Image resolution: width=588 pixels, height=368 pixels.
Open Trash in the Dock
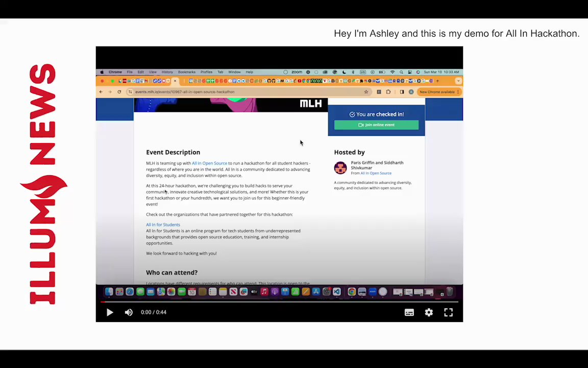pyautogui.click(x=450, y=291)
